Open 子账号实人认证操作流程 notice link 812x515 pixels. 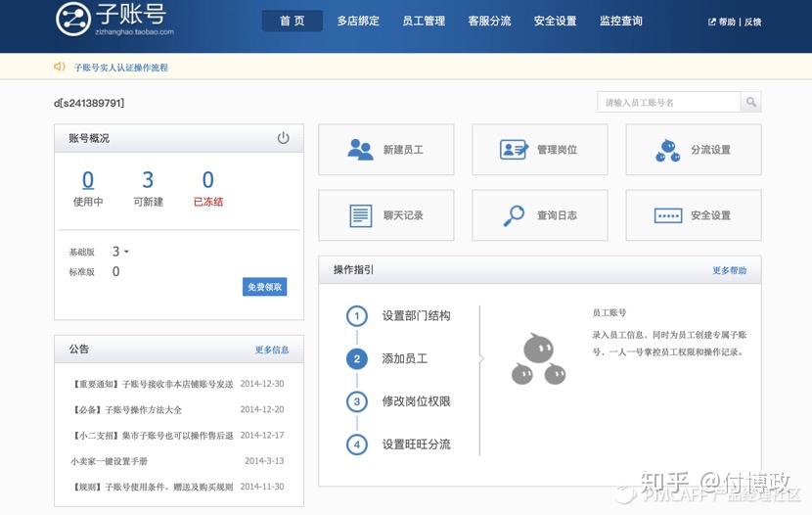[120, 68]
